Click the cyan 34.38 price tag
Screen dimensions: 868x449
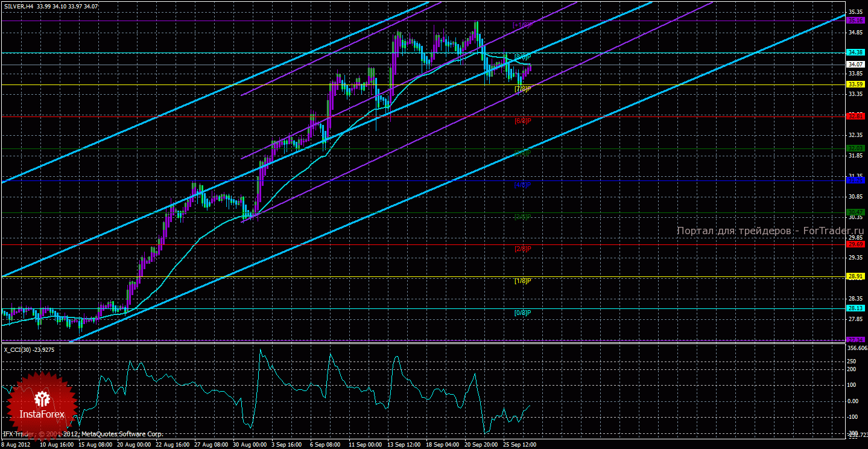(855, 53)
